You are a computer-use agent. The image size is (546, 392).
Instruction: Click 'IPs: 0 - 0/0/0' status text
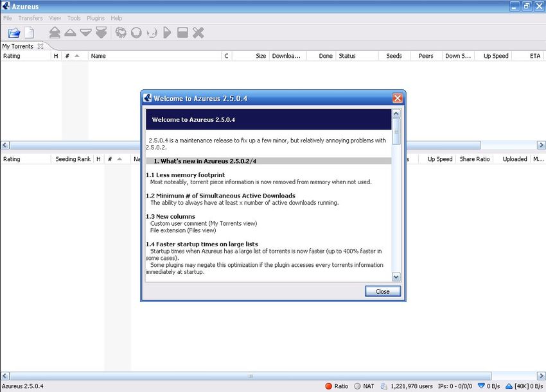(x=455, y=386)
